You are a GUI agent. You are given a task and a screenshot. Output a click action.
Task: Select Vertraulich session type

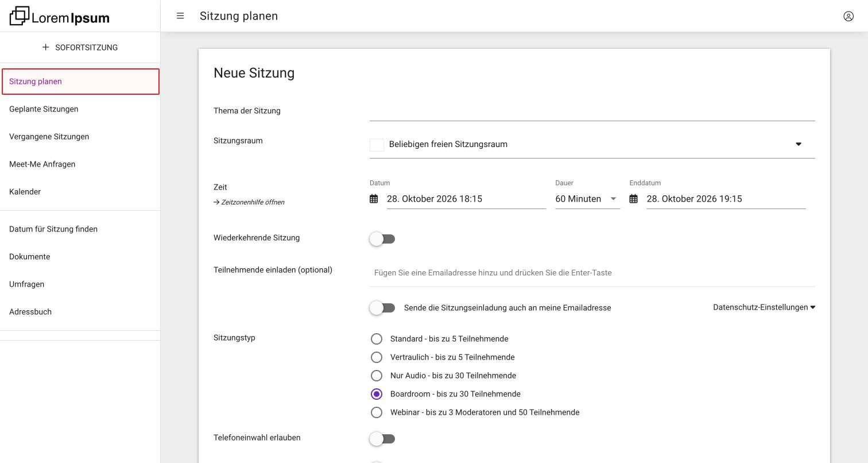[377, 357]
